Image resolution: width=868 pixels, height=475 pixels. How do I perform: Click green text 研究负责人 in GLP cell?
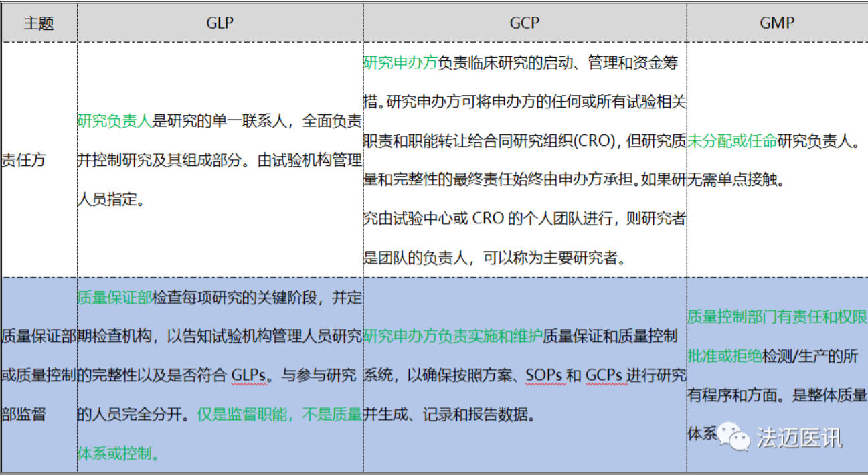tap(115, 121)
